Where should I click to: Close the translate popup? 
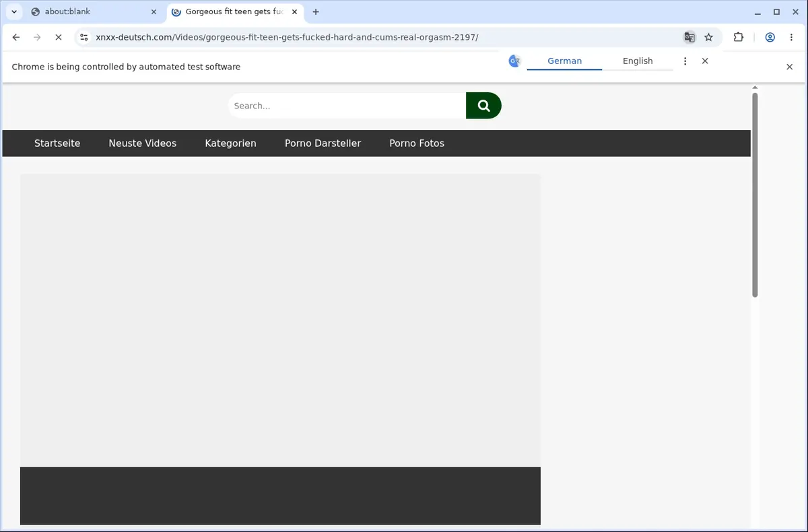pyautogui.click(x=705, y=61)
